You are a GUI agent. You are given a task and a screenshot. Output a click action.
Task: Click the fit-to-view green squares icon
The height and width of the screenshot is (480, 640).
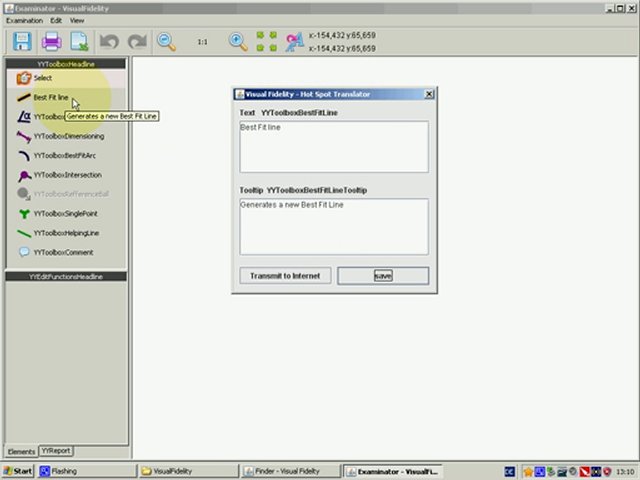pyautogui.click(x=266, y=42)
